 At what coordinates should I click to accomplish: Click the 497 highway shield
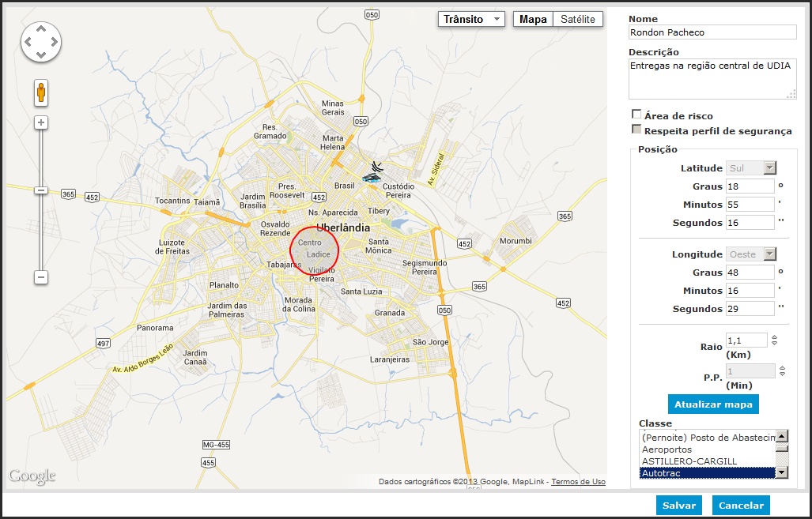[103, 343]
